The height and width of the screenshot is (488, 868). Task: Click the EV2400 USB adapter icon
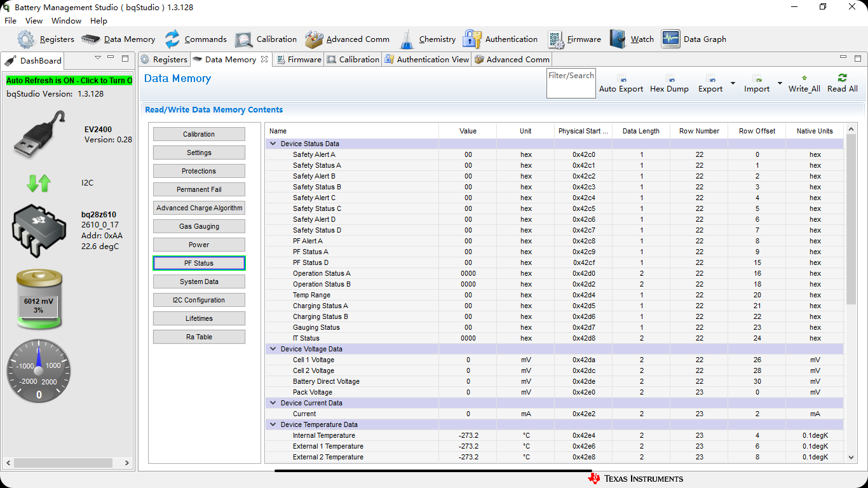(x=39, y=135)
